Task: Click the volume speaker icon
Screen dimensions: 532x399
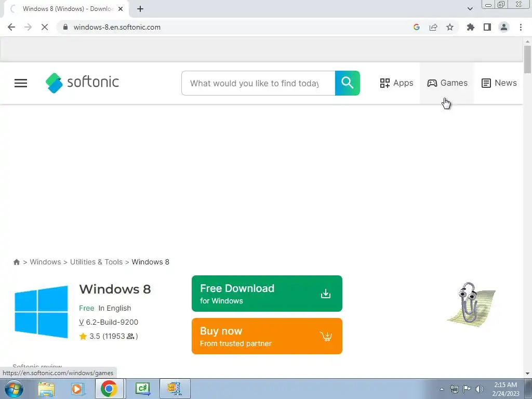Action: 480,389
